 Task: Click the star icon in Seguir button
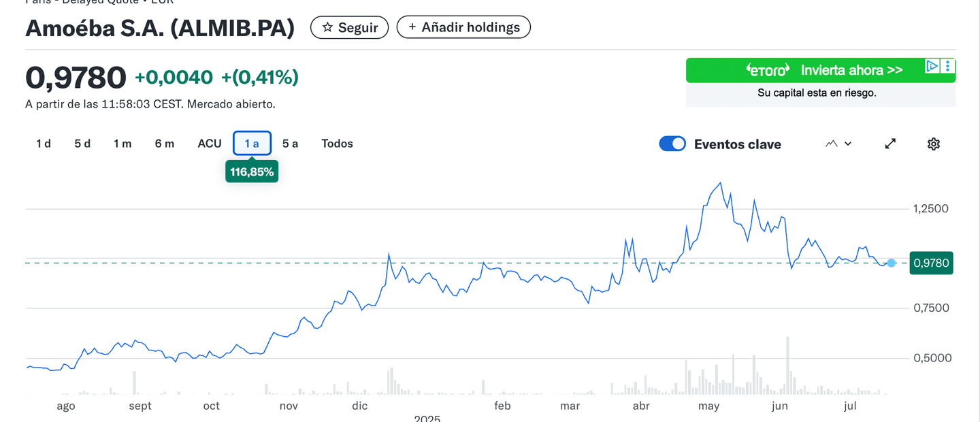pos(327,27)
